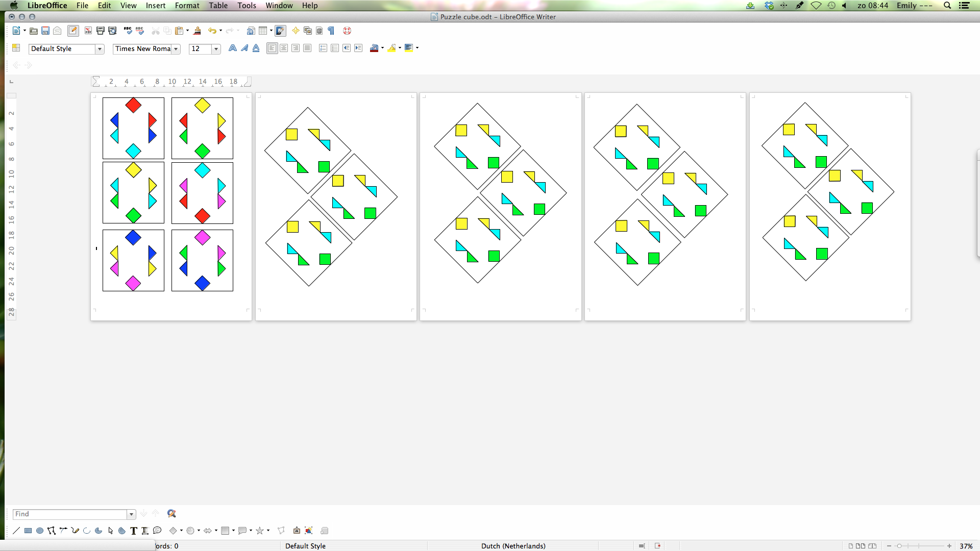Select the Paragraph Style dropdown
The height and width of the screenshot is (551, 980).
(x=65, y=48)
